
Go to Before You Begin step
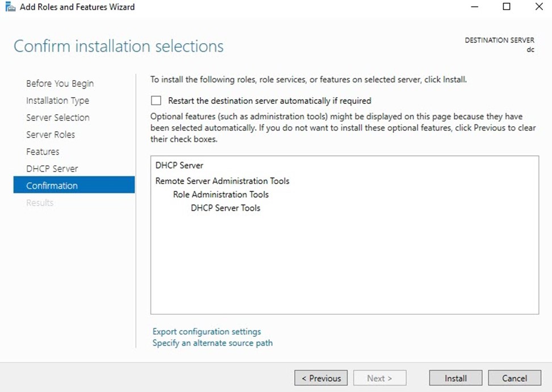point(60,84)
